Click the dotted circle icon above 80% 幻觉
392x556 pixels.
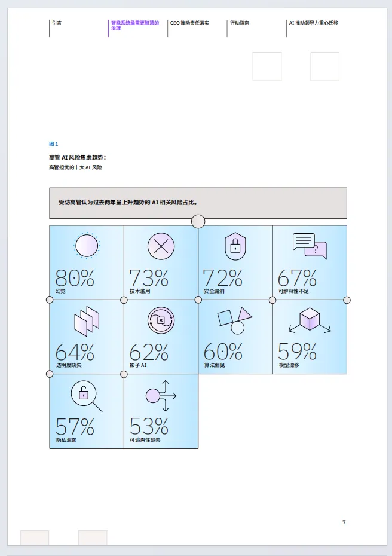point(87,246)
